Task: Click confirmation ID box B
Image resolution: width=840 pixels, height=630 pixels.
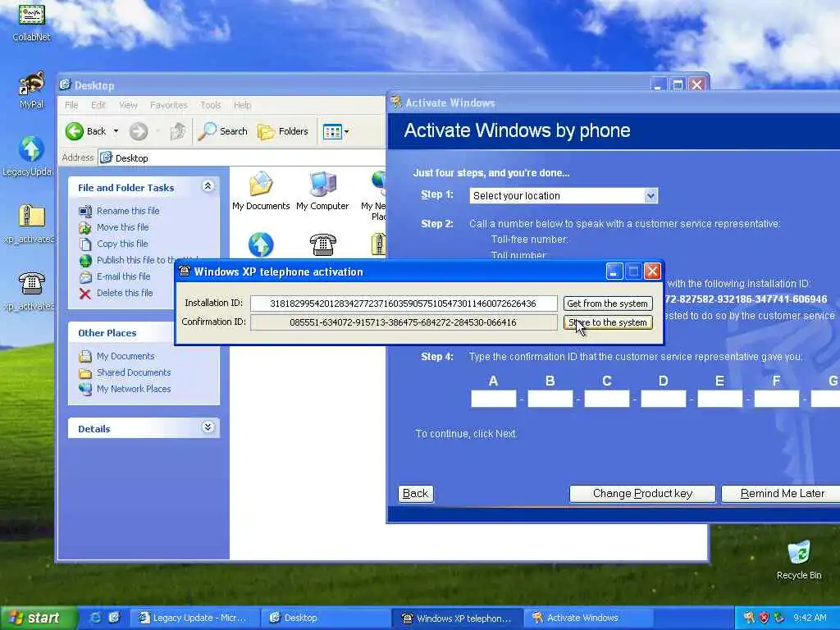Action: [550, 399]
